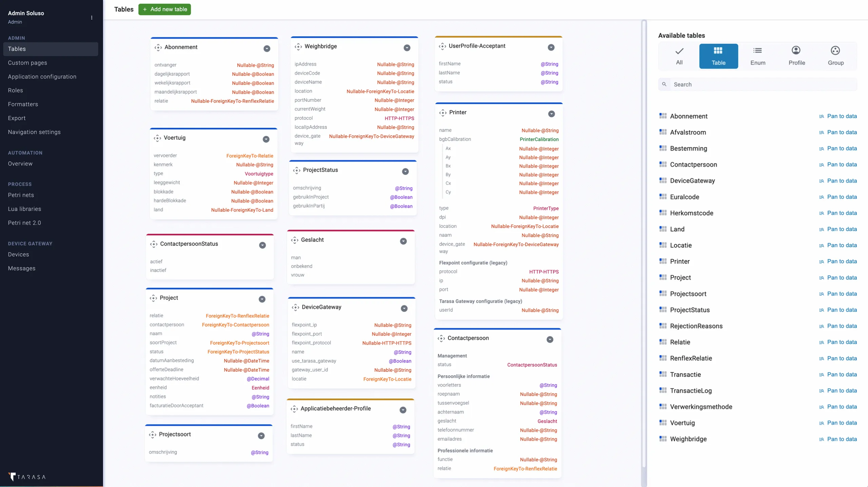Filter available tables by Profile
The height and width of the screenshot is (487, 868).
click(796, 56)
